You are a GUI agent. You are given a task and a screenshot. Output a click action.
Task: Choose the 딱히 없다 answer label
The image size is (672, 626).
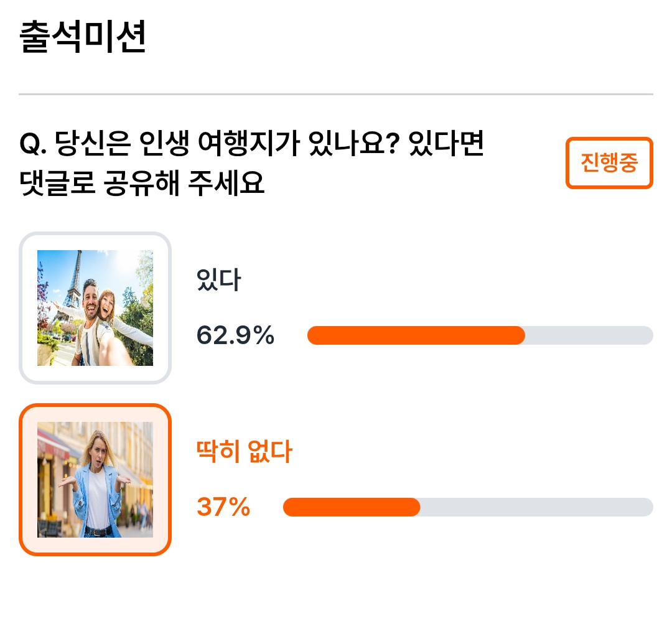tap(244, 451)
